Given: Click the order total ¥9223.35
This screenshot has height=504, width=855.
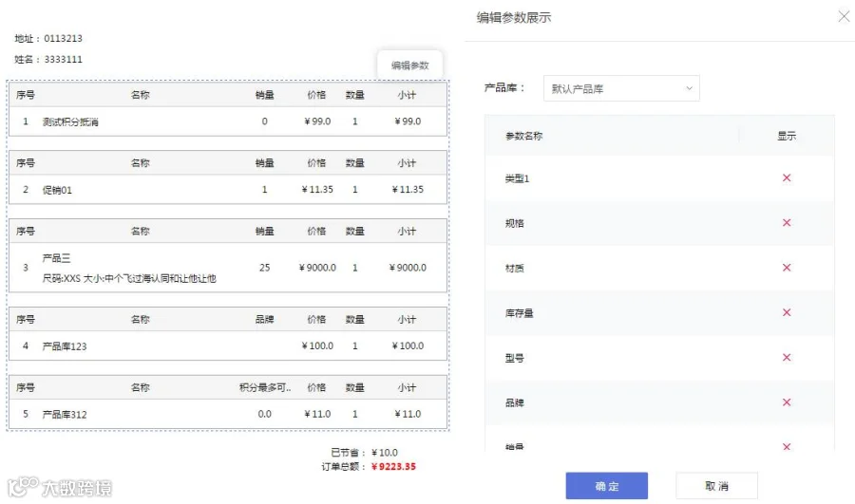Looking at the screenshot, I should click(x=393, y=466).
